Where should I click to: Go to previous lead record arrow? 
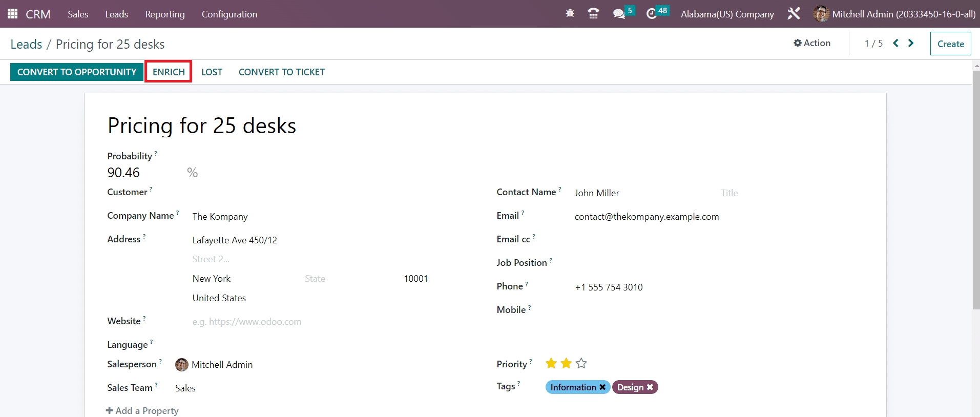click(x=895, y=43)
